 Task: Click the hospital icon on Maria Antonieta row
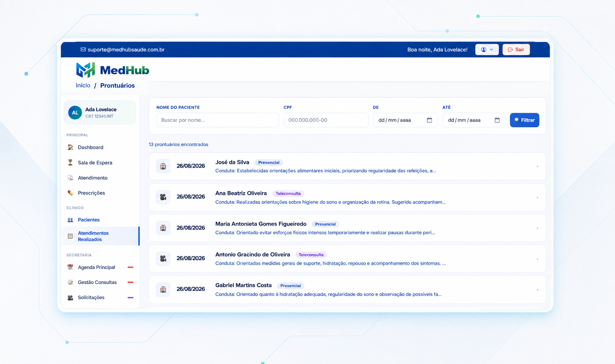click(x=163, y=228)
